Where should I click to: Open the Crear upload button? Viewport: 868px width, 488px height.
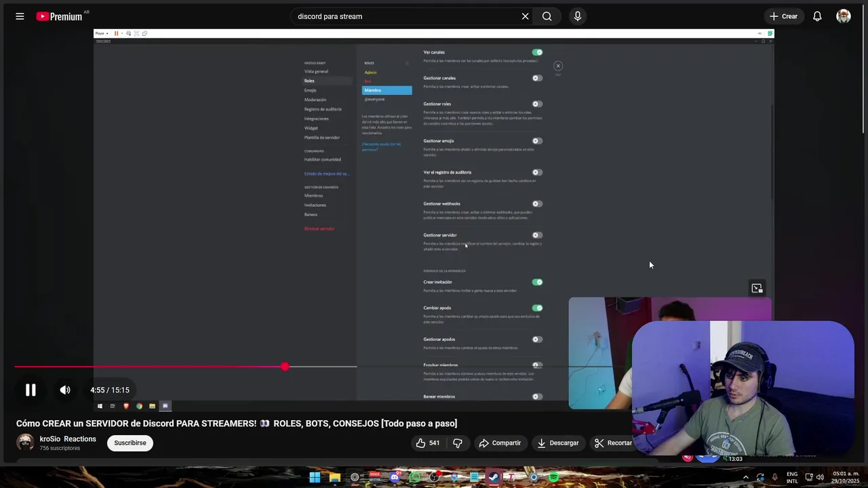click(x=783, y=16)
